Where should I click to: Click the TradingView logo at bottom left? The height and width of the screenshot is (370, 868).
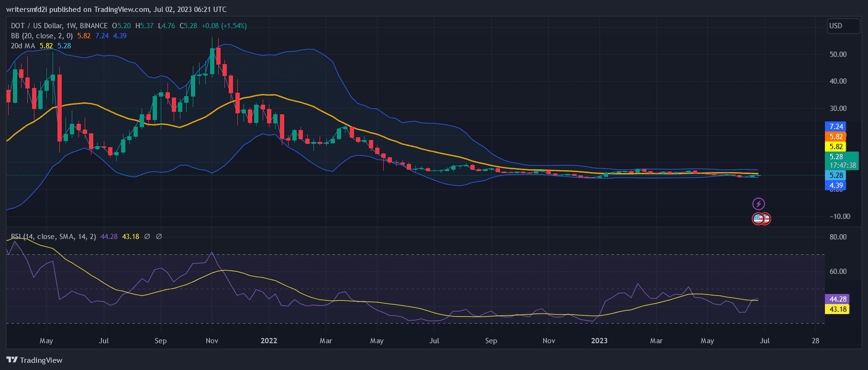(34, 360)
